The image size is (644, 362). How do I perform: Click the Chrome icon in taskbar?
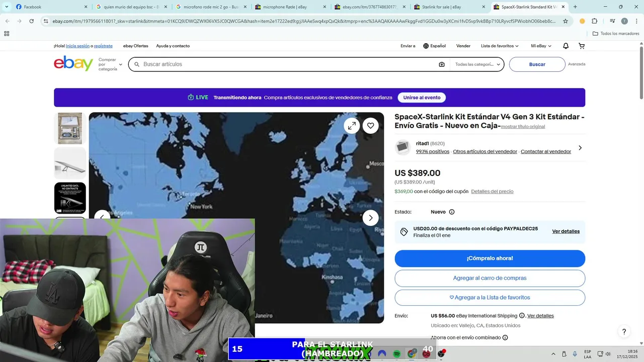[412, 354]
